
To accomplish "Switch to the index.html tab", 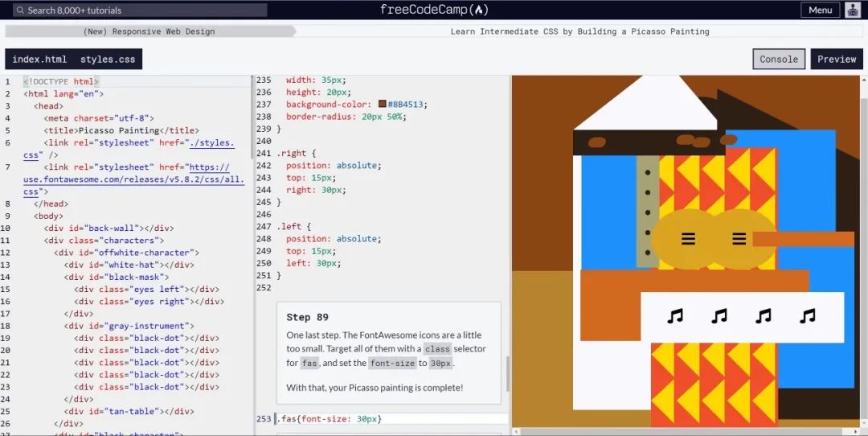I will coord(39,60).
